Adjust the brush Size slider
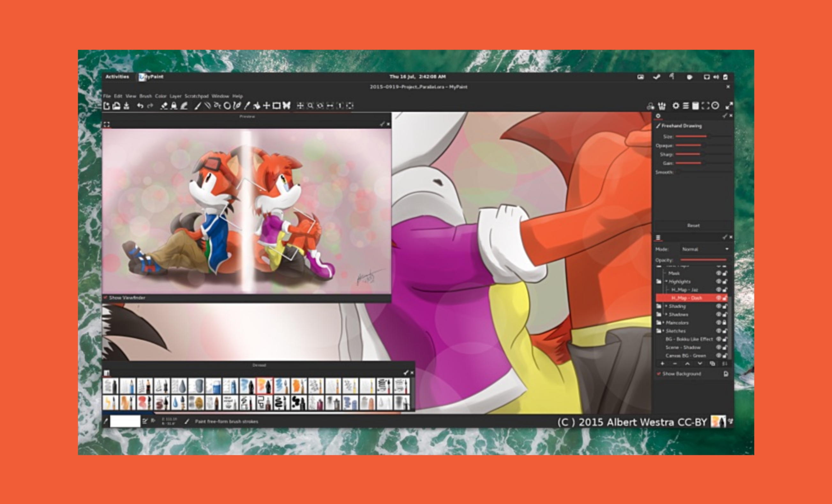The height and width of the screenshot is (504, 832). tap(704, 137)
